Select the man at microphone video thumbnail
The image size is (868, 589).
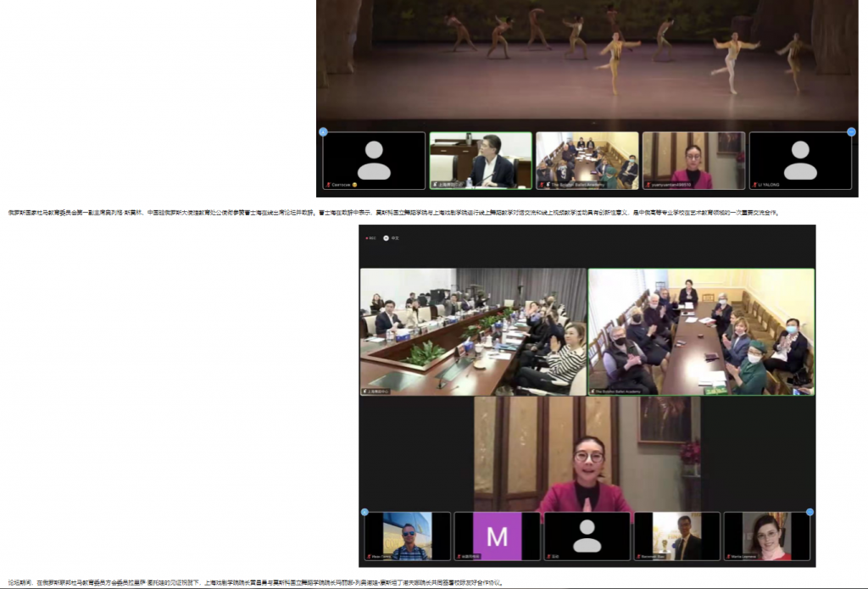(481, 160)
